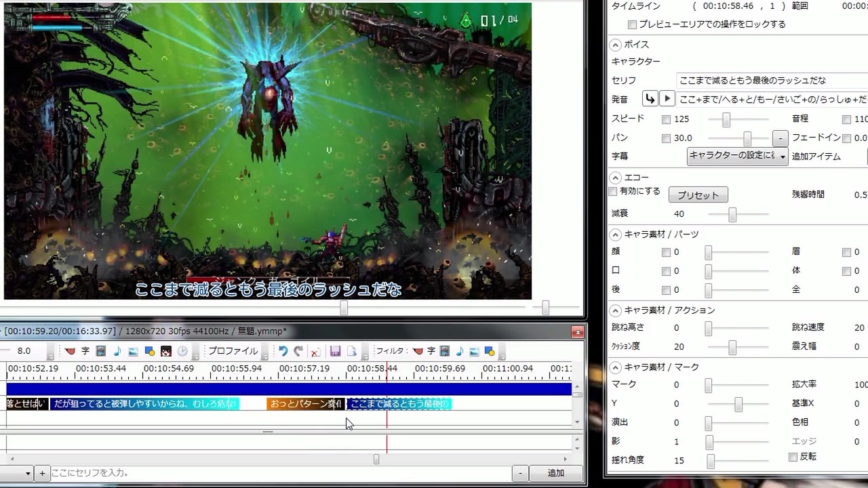Enable the パン checkbox

(666, 138)
